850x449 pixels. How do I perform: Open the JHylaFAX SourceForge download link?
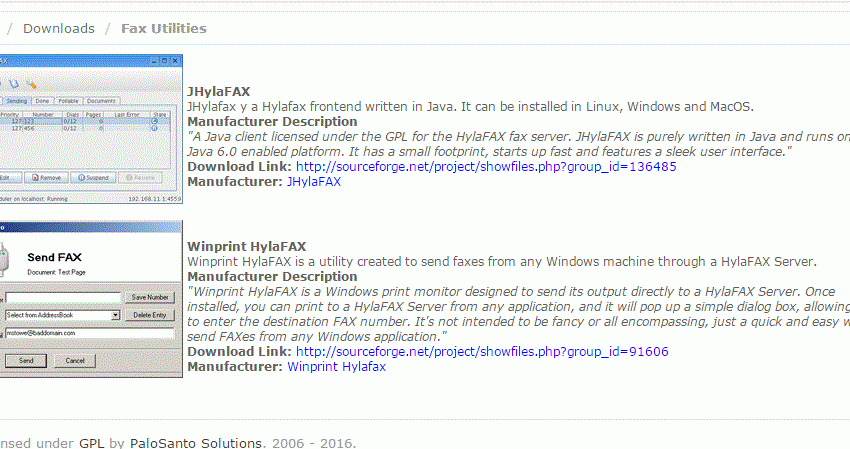[486, 167]
